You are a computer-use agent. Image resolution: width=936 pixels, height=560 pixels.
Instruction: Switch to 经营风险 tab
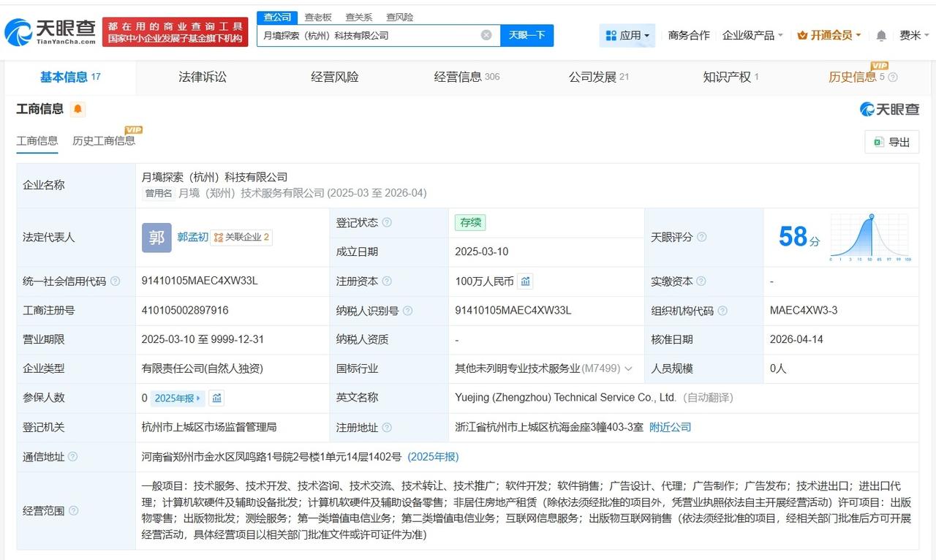click(335, 77)
